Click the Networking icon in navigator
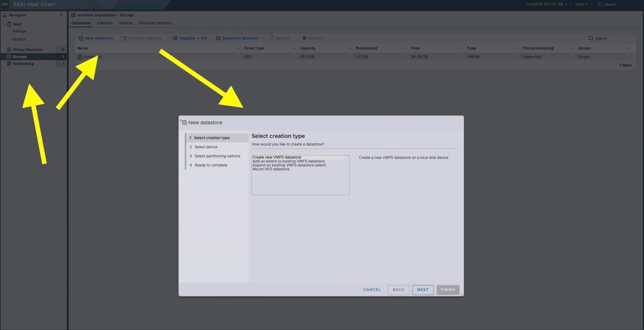644x330 pixels. point(9,64)
